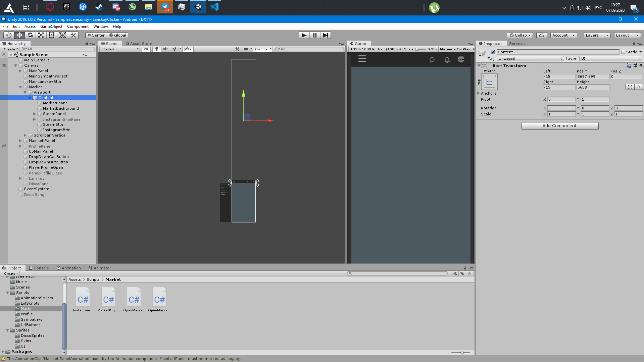Toggle Global handle rotation

click(x=118, y=35)
